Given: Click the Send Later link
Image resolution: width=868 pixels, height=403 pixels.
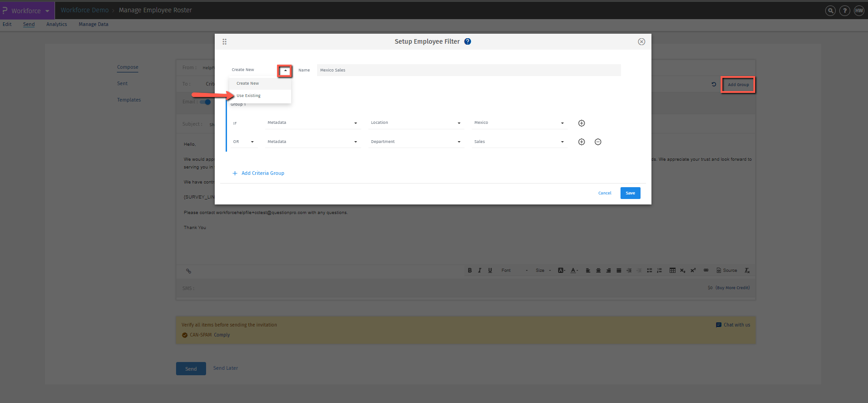Looking at the screenshot, I should pos(226,368).
